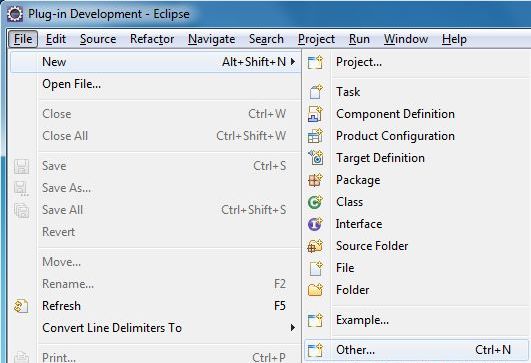Click the New Project icon

(315, 62)
